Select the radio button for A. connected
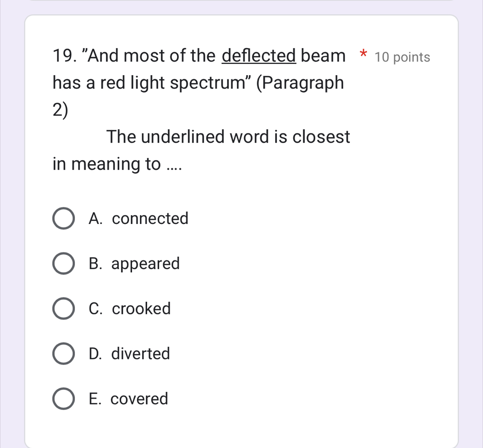The height and width of the screenshot is (448, 483). [x=64, y=219]
